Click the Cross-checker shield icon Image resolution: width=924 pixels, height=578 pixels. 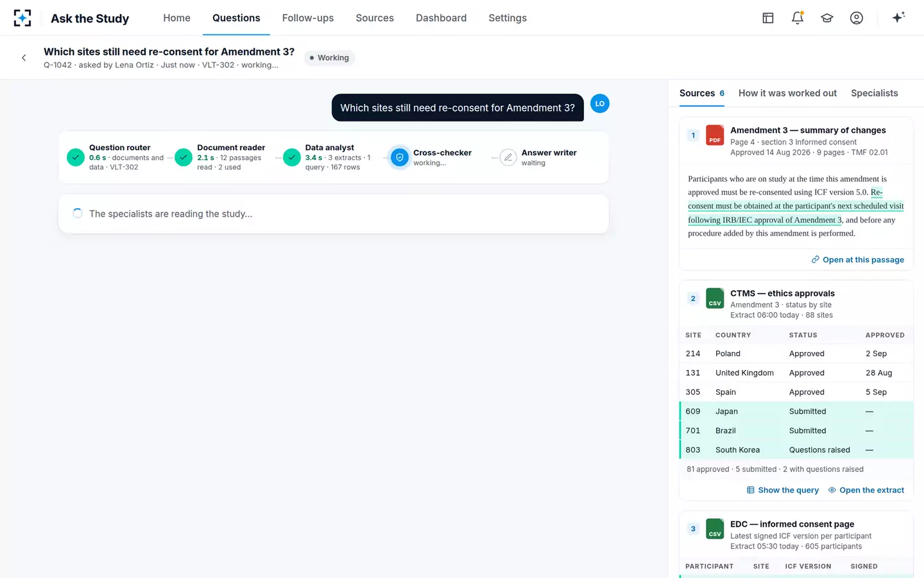(x=400, y=157)
